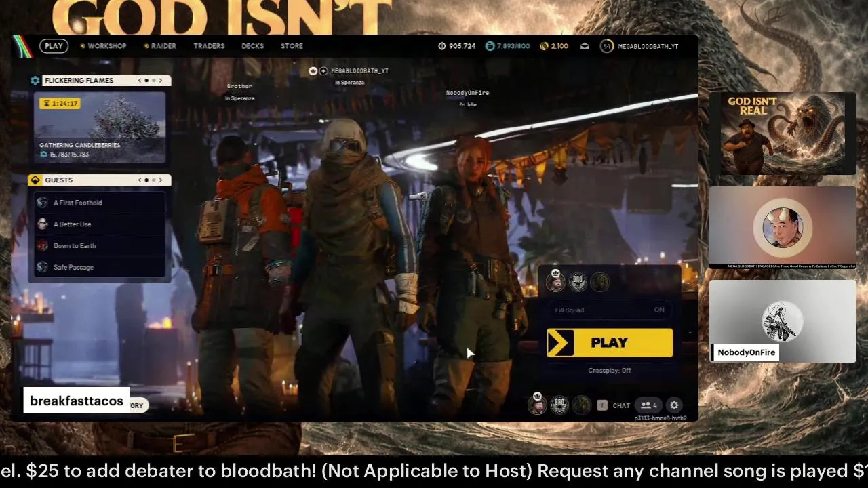Click the breakfasttacos name label

[x=77, y=401]
